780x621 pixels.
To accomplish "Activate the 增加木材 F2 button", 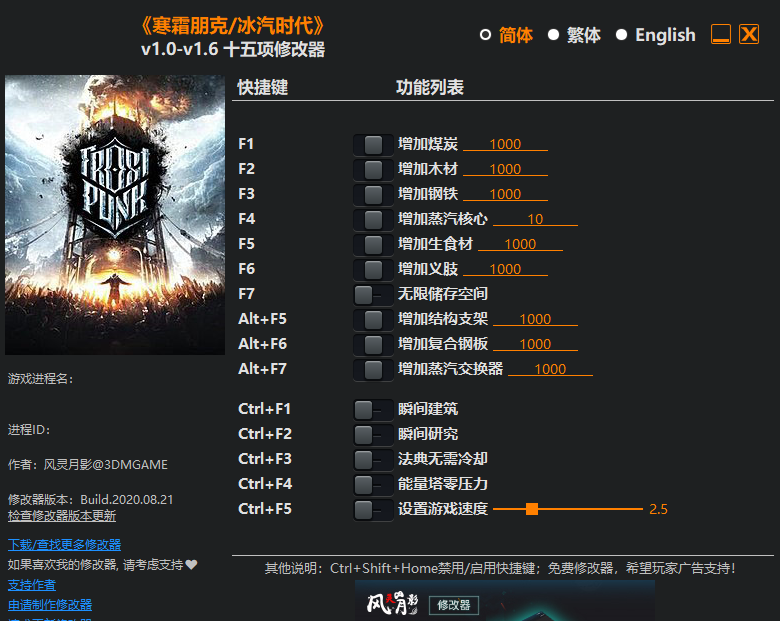I will [373, 170].
